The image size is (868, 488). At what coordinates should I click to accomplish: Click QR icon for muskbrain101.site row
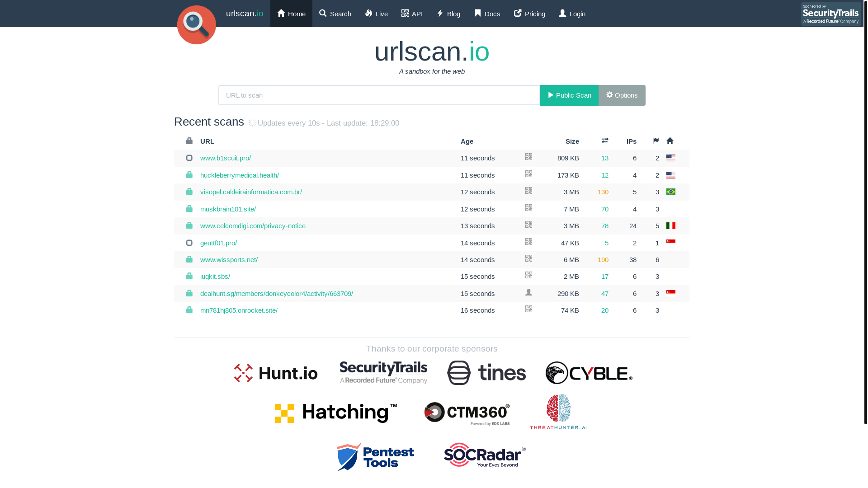[x=528, y=208]
